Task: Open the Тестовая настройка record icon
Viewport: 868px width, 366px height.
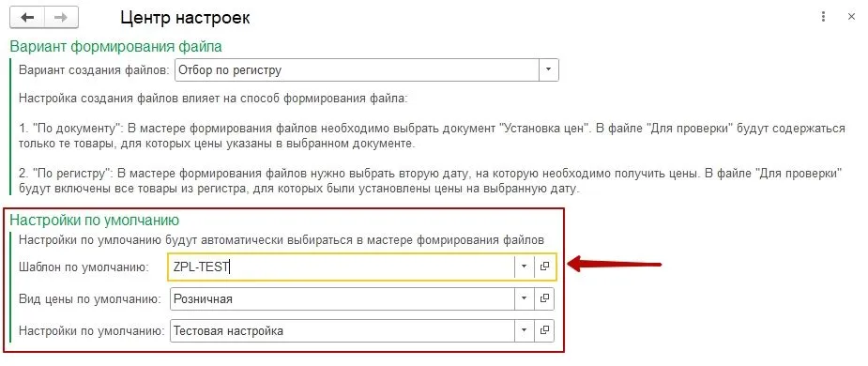Action: click(544, 330)
